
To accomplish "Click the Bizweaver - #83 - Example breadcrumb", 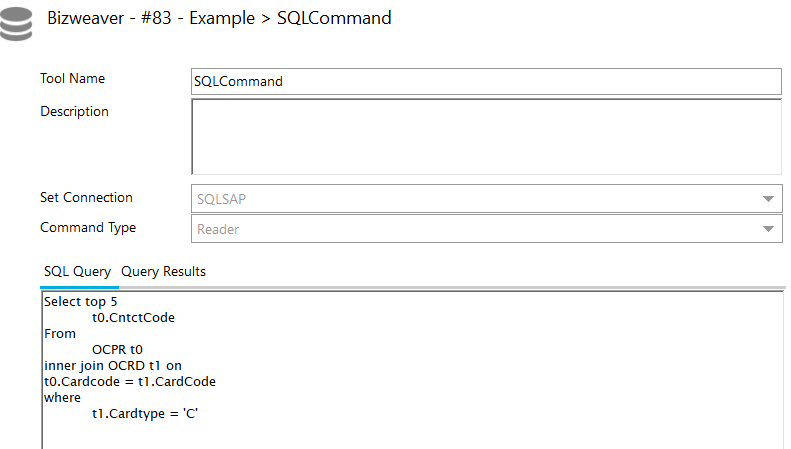I will coord(151,18).
